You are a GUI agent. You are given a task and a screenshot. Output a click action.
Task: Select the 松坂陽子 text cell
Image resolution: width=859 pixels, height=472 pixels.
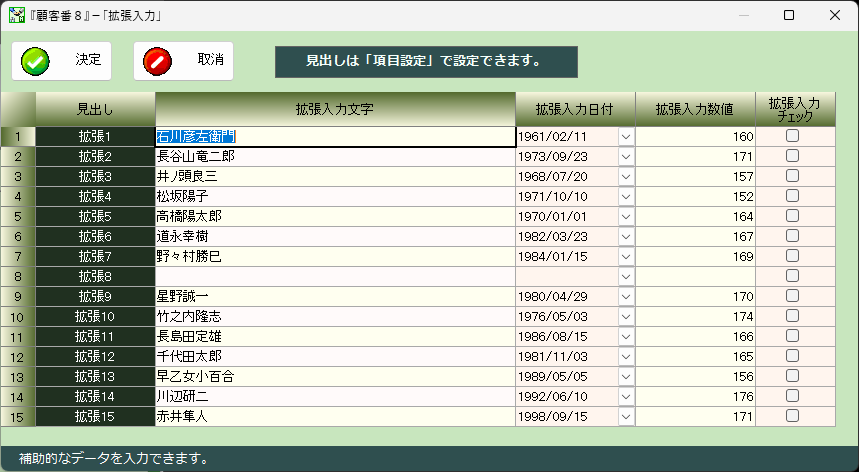335,197
